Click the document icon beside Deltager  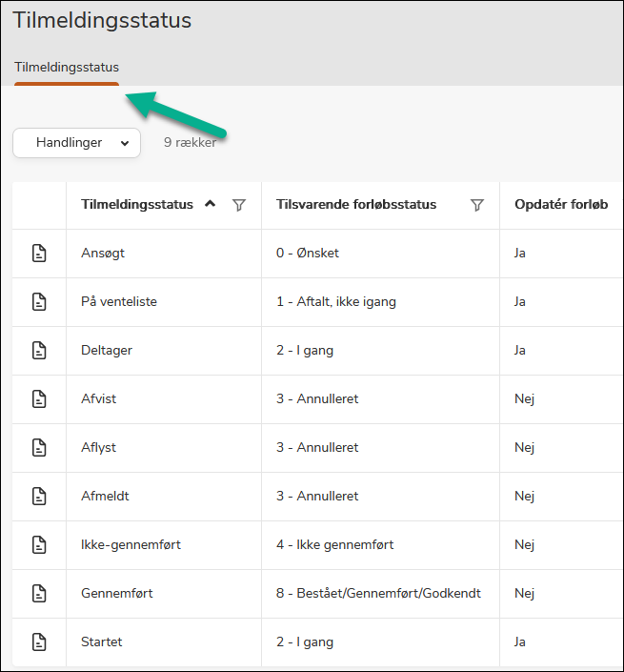point(39,351)
